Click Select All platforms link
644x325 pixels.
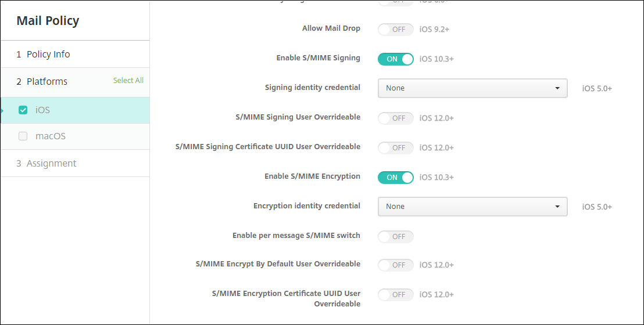coord(128,81)
